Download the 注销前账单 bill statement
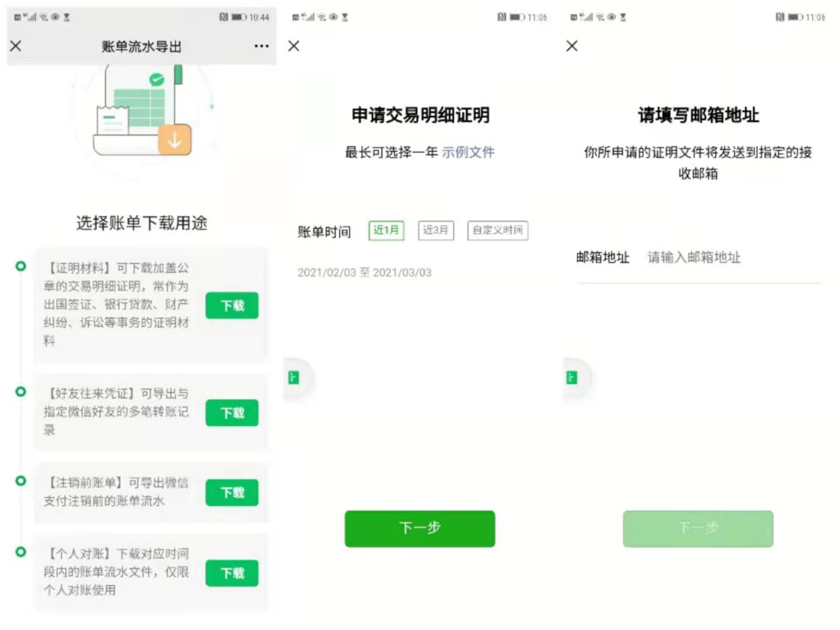This screenshot has height=630, width=840. [232, 493]
